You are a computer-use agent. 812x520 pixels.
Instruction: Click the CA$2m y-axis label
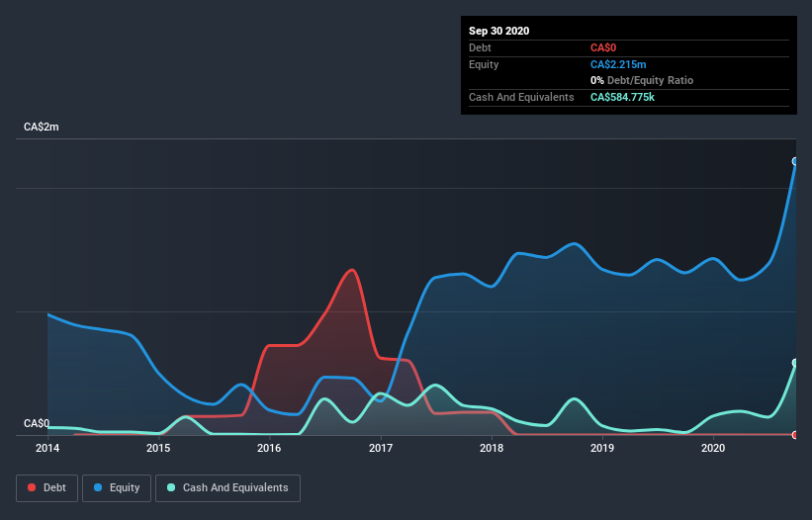[x=42, y=128]
